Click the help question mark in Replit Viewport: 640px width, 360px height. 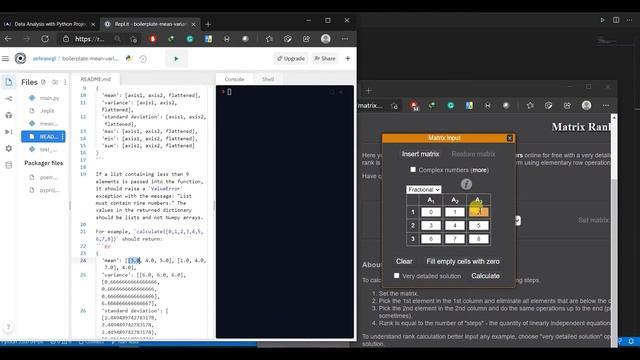coord(8,327)
